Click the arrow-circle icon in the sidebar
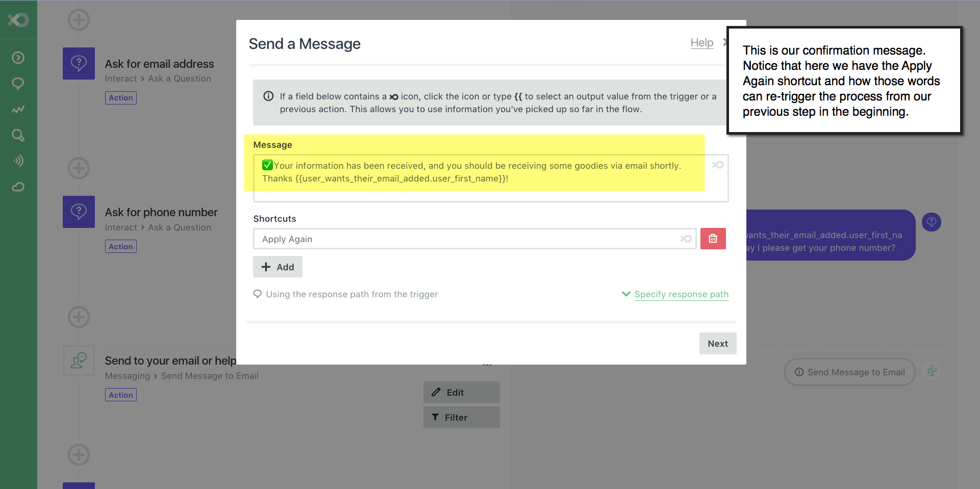The image size is (980, 489). (18, 58)
